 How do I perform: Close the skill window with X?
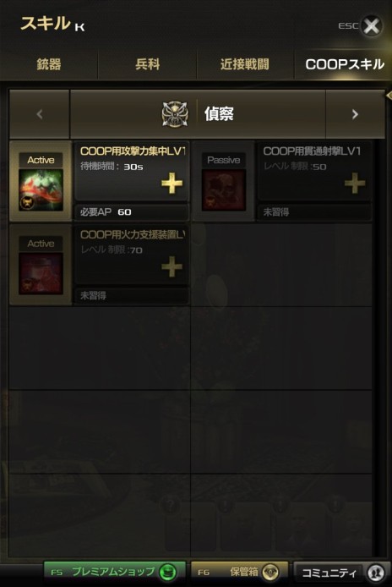pos(371,26)
